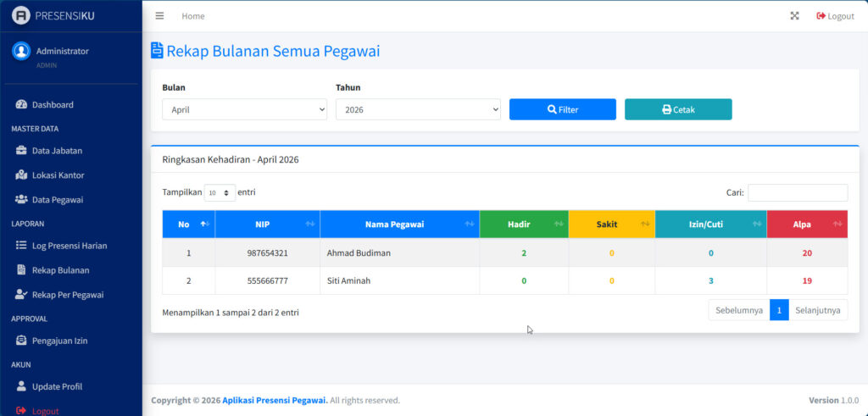Open Data Jabatan in sidebar
The height and width of the screenshot is (416, 868).
coord(57,151)
